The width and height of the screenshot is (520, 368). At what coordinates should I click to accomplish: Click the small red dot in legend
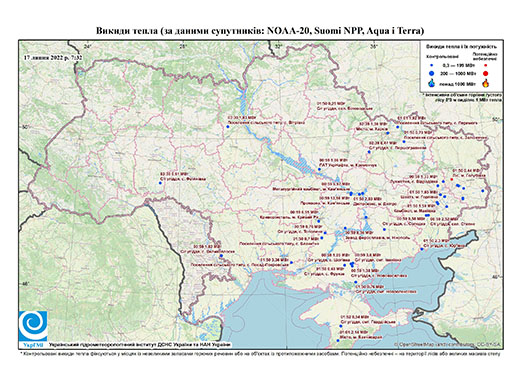pyautogui.click(x=486, y=65)
